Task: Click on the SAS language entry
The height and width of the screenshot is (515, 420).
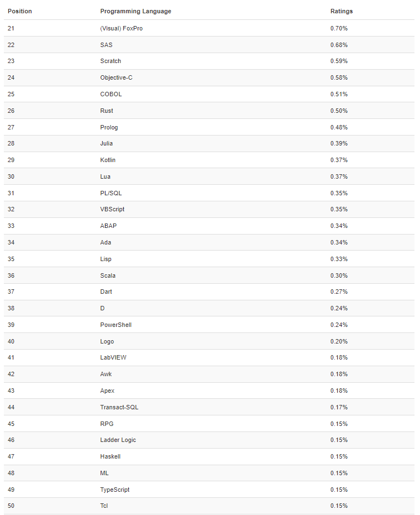Action: coord(106,45)
